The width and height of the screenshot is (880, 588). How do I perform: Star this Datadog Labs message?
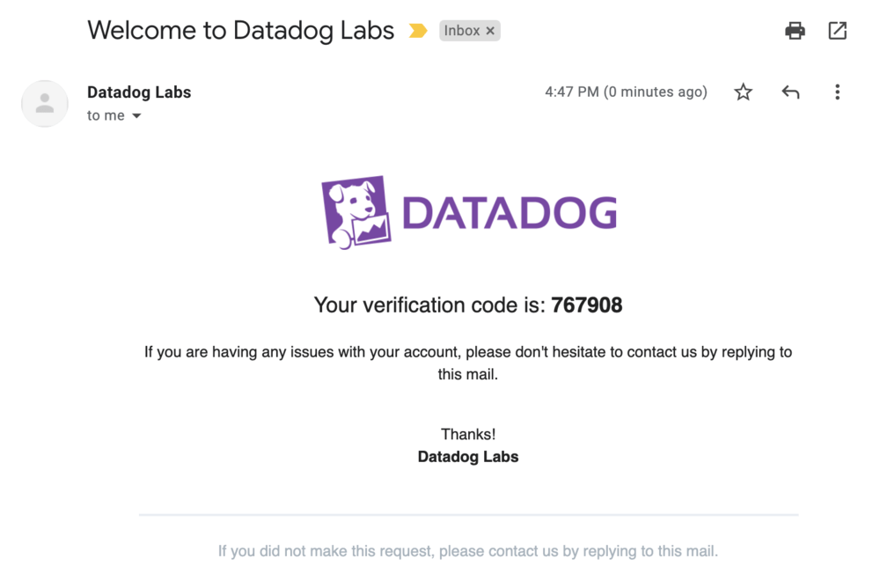[x=743, y=92]
